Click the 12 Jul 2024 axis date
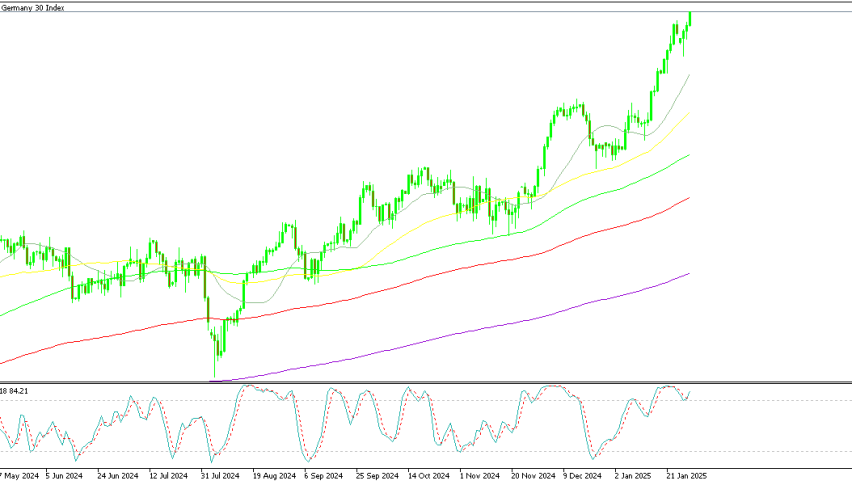The image size is (852, 485). (168, 476)
